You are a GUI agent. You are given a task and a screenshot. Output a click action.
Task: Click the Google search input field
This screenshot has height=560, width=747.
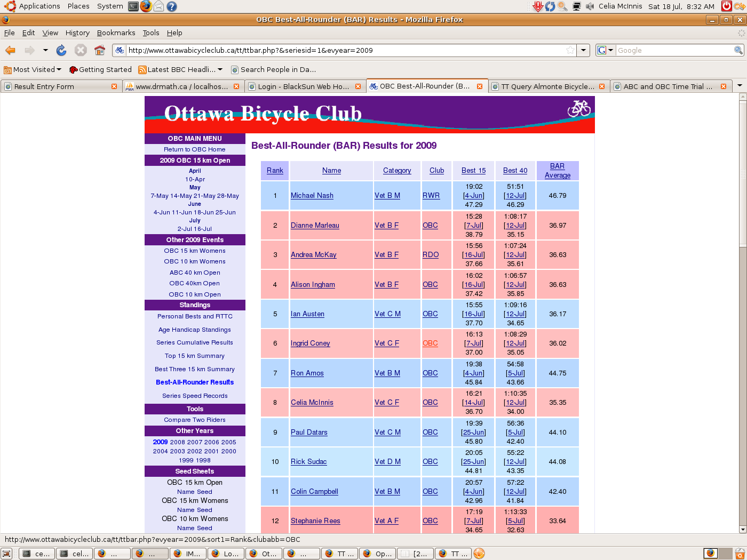(x=674, y=50)
